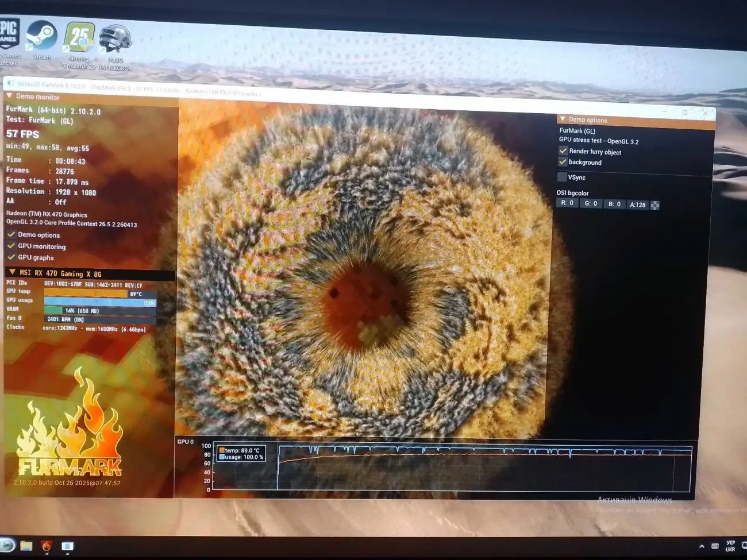The image size is (747, 560).
Task: Maximize the FurMark window
Action: pos(684,113)
